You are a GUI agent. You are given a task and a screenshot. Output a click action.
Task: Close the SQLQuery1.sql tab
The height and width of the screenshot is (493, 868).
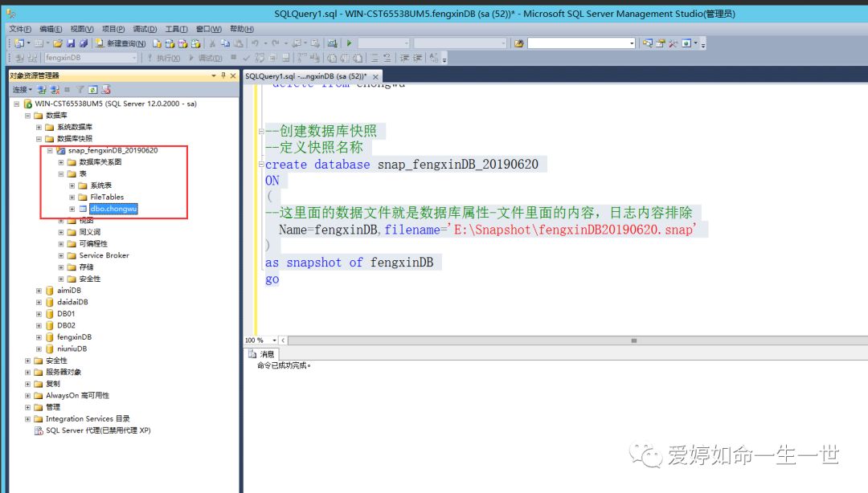pos(375,77)
